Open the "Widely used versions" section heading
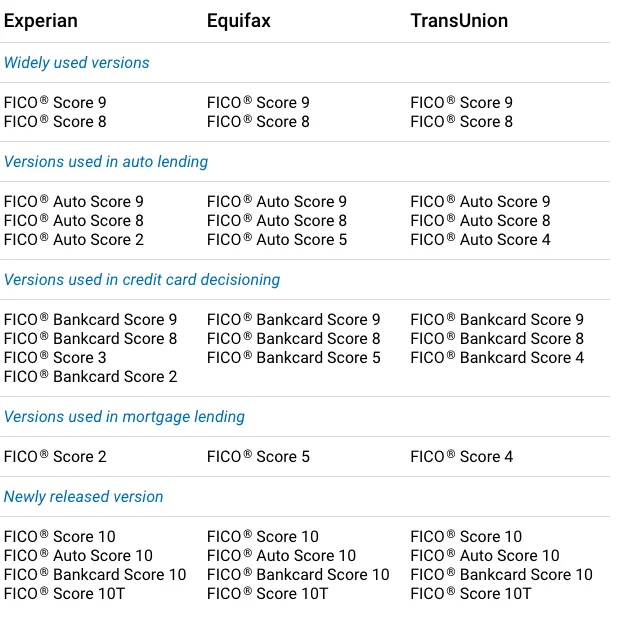The width and height of the screenshot is (618, 618). pyautogui.click(x=77, y=63)
